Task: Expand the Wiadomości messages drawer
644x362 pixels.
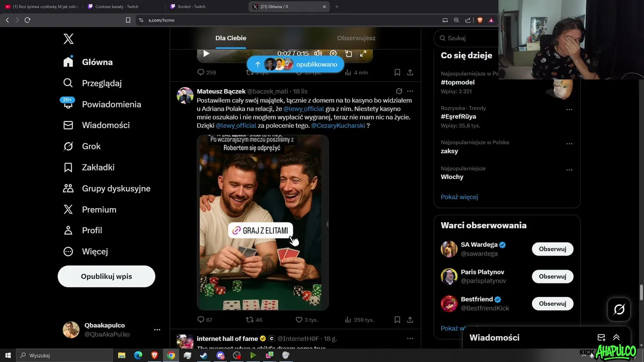Action: [616, 338]
